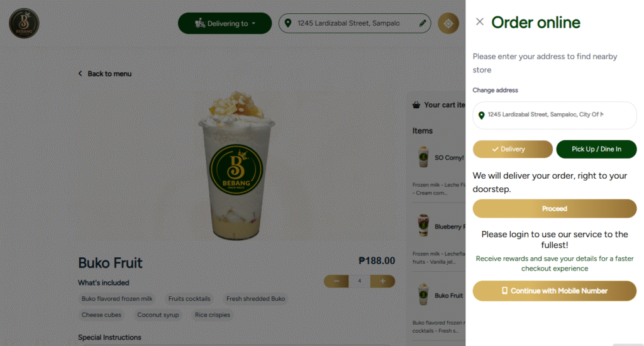Open the SO Corny! cart item thumbnail
Viewport: 644px width, 346px height.
423,157
